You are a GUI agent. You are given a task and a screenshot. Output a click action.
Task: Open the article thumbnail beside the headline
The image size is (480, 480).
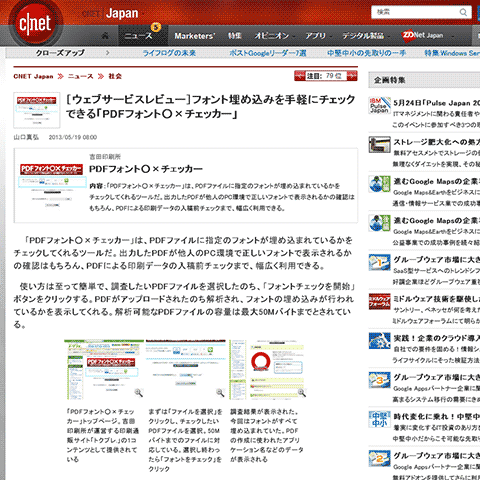point(37,110)
